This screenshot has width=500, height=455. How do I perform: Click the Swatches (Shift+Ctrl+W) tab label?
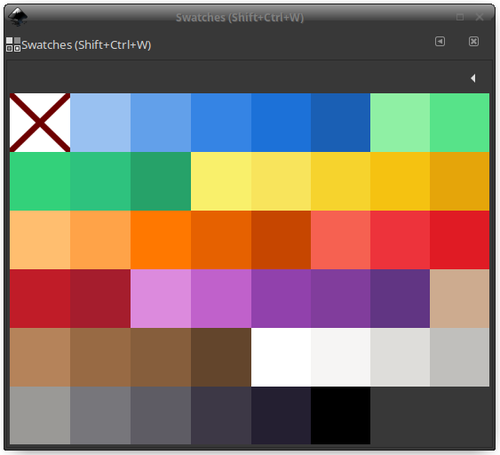(x=86, y=45)
